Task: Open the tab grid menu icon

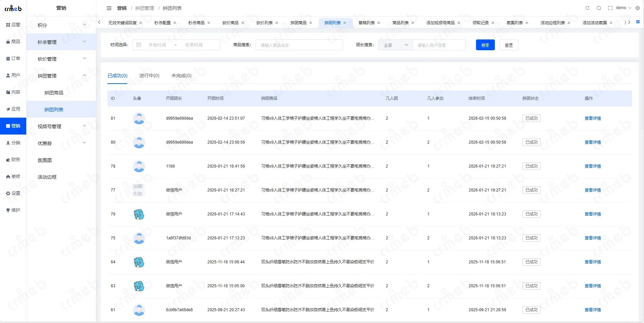Action: [638, 22]
